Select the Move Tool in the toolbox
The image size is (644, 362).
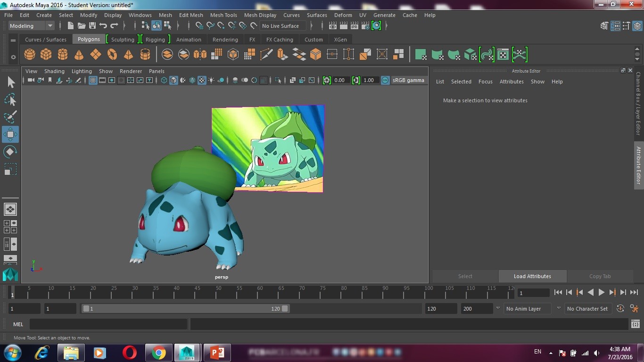10,134
